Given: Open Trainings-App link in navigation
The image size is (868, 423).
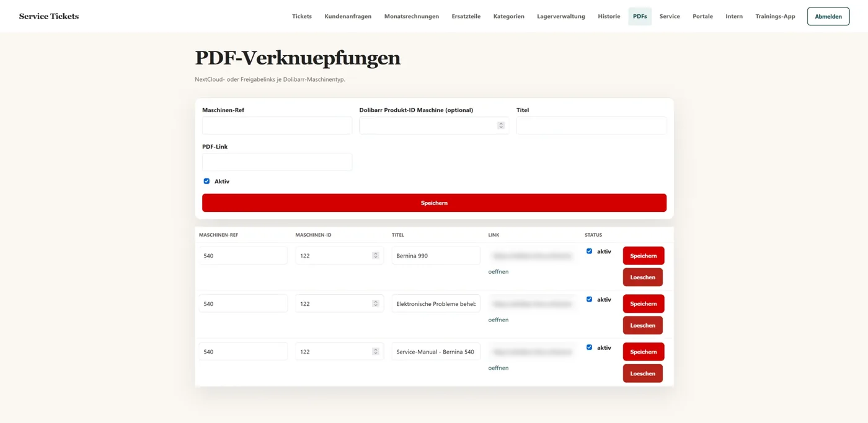Looking at the screenshot, I should point(775,16).
